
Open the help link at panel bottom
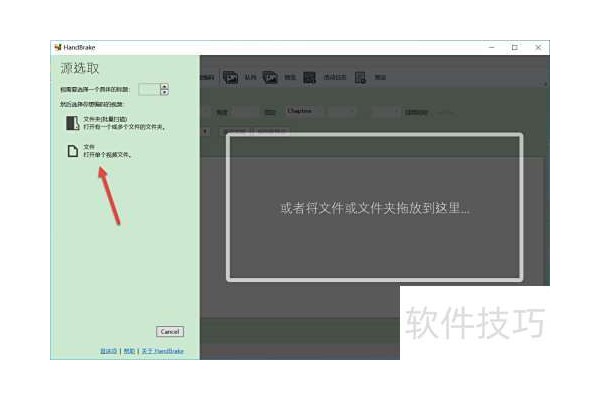pos(129,351)
